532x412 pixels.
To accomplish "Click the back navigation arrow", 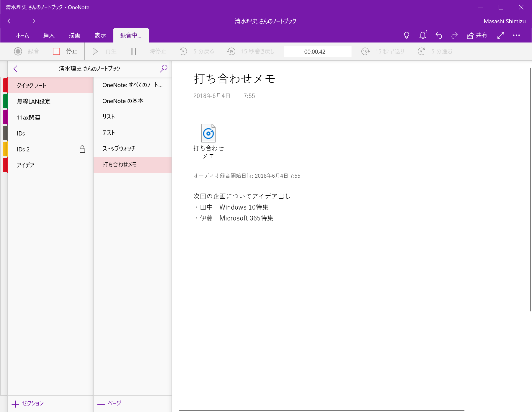I will coord(11,21).
